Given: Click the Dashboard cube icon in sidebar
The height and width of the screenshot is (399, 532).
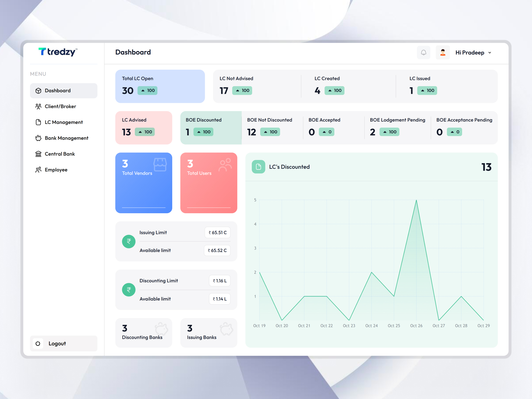Looking at the screenshot, I should pos(39,91).
